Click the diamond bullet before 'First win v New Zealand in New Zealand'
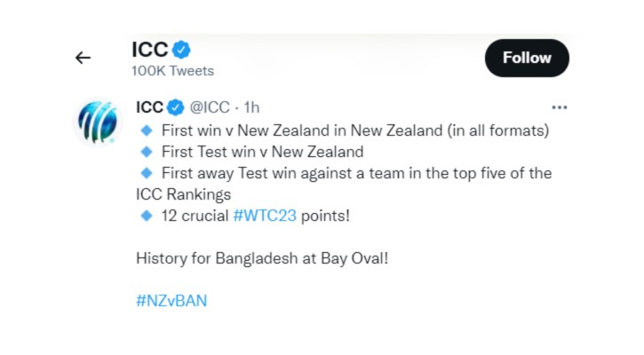 pos(147,131)
